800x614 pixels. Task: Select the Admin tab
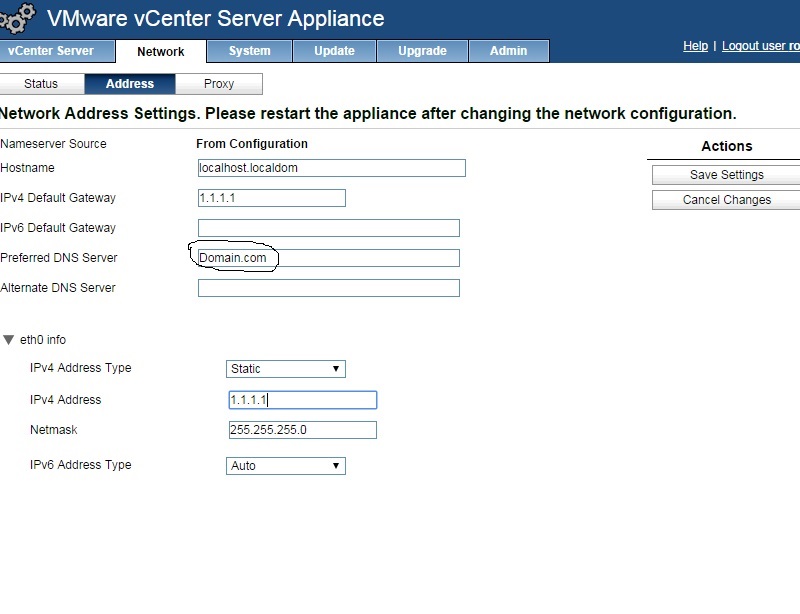tap(508, 51)
